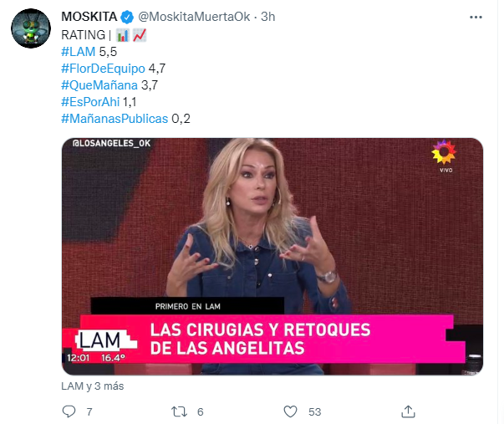
Task: Retweet using the arrows icon
Action: (x=179, y=411)
